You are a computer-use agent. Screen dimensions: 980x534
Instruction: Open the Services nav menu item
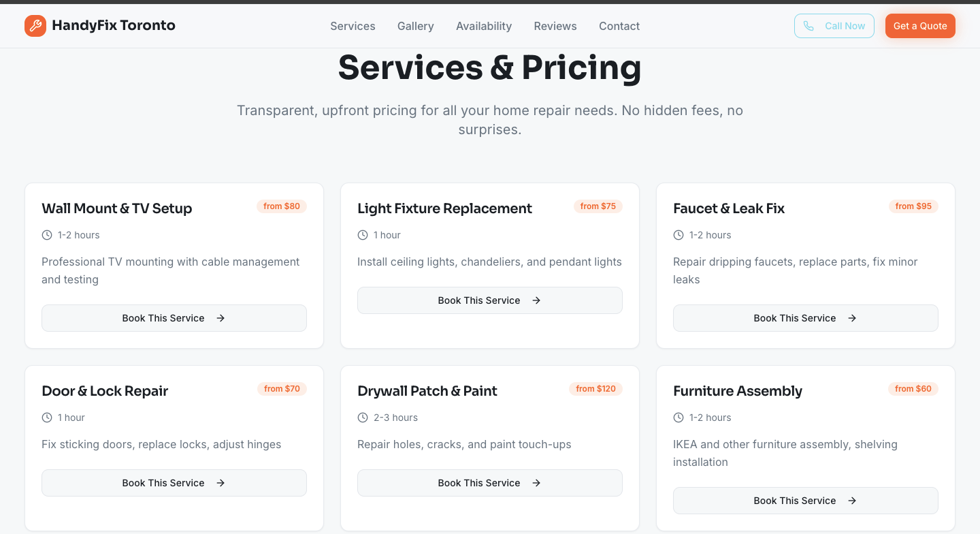coord(353,26)
